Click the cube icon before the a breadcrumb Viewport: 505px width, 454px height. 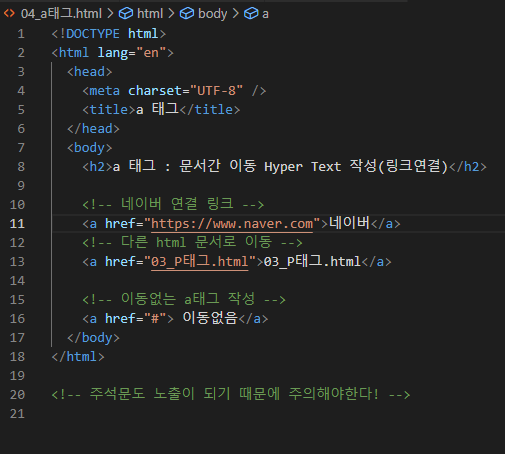251,14
